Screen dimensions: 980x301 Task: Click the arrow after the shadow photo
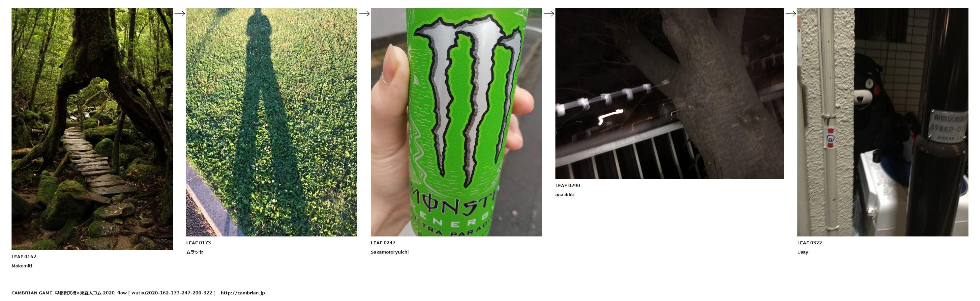[364, 14]
